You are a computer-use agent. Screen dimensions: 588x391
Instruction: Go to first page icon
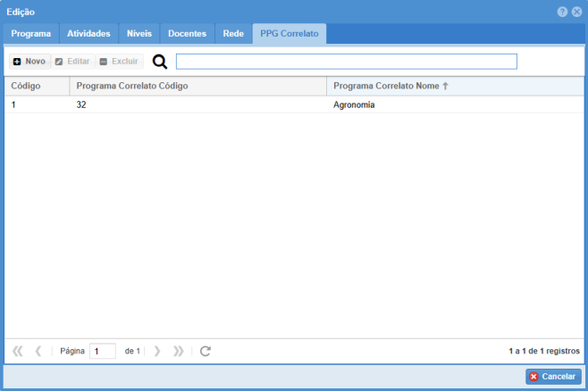coord(18,351)
